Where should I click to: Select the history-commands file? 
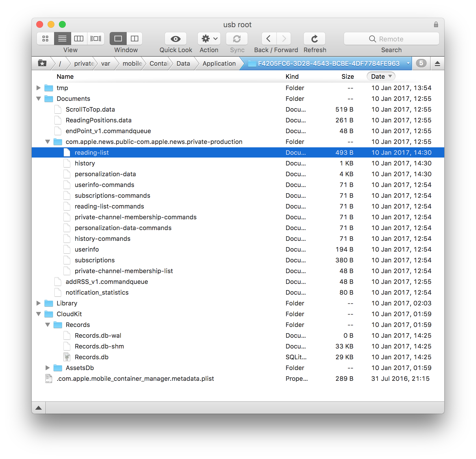[x=238, y=239]
